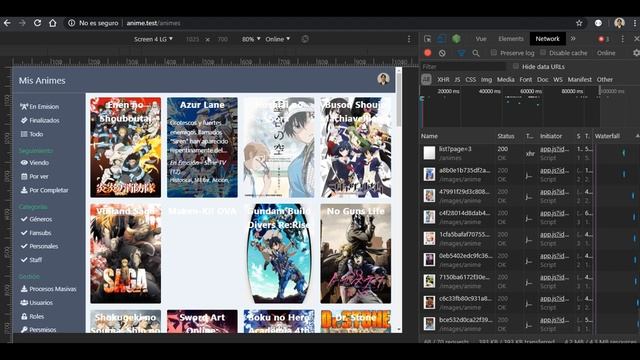Image resolution: width=640 pixels, height=360 pixels.
Task: Open Staff category in sidebar
Action: 31,260
